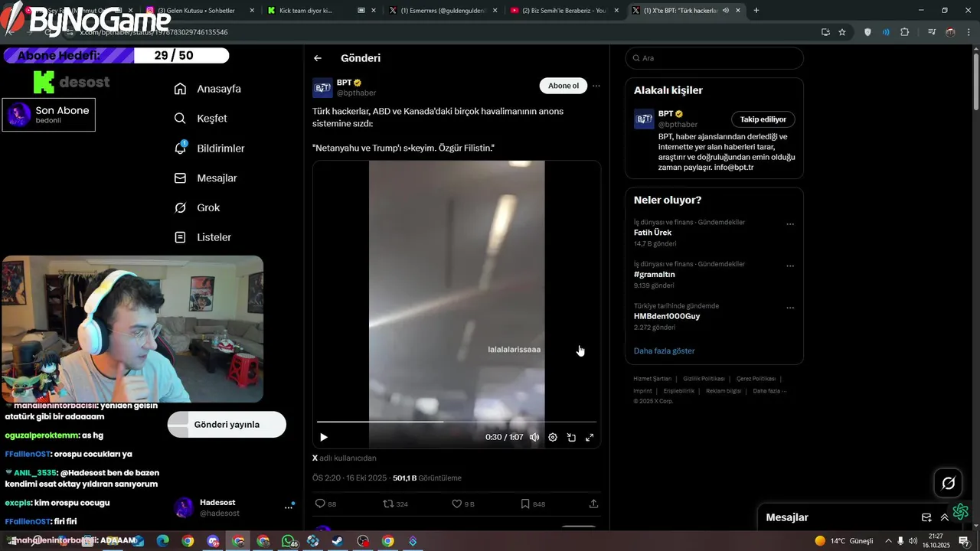Open Hadesost profile avatar
This screenshot has height=551, width=980.
pyautogui.click(x=184, y=507)
